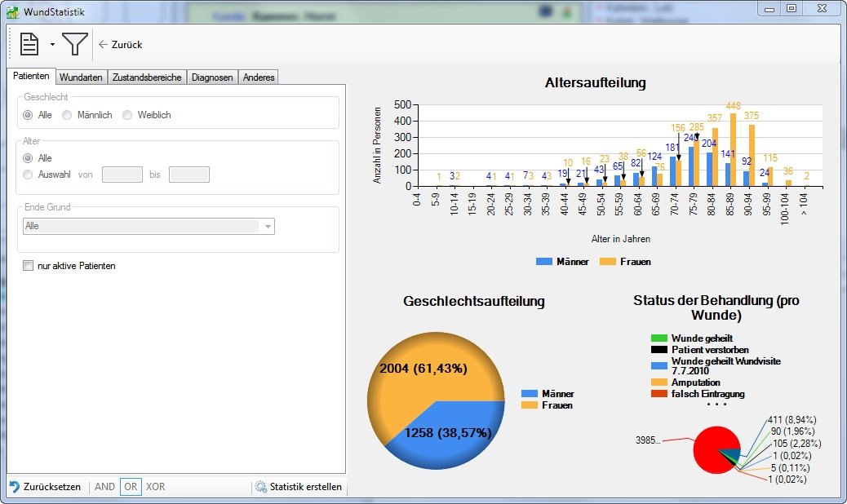Screen dimensions: 847x504
Task: Select the Geschlecht Alle radio button
Action: point(28,115)
